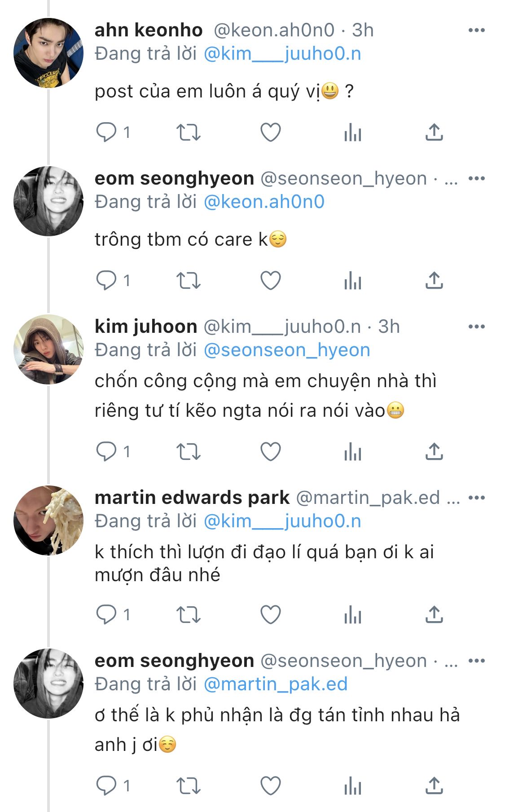
Task: Open martin edwards park's avatar
Action: (x=48, y=521)
